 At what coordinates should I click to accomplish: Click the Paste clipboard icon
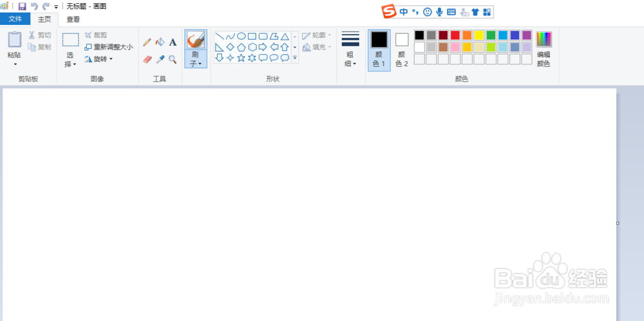[14, 39]
